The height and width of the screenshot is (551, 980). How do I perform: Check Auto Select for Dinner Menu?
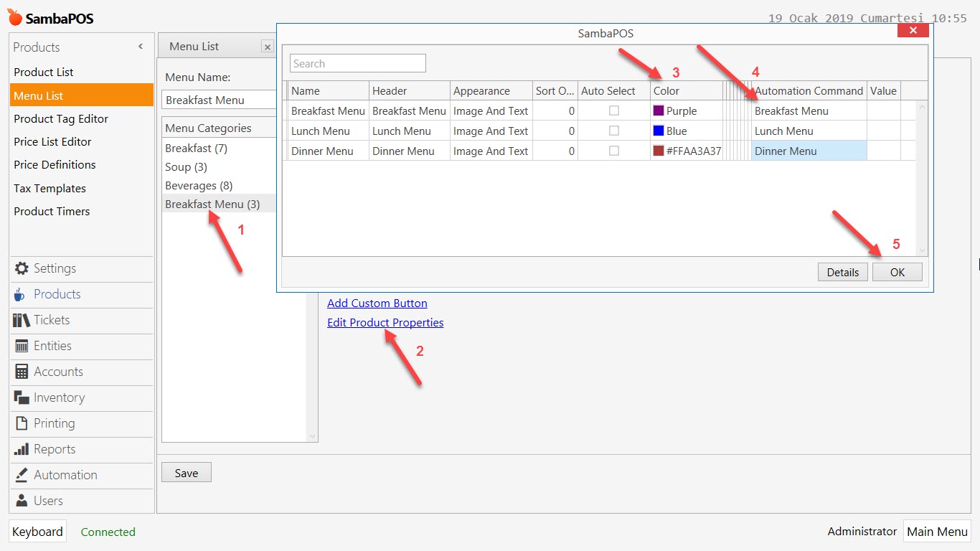click(614, 151)
